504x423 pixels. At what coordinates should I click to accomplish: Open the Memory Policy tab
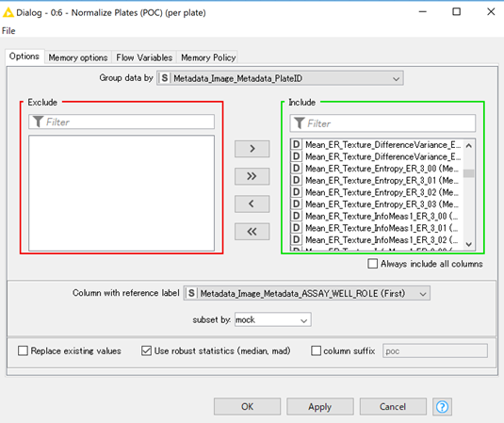(208, 57)
